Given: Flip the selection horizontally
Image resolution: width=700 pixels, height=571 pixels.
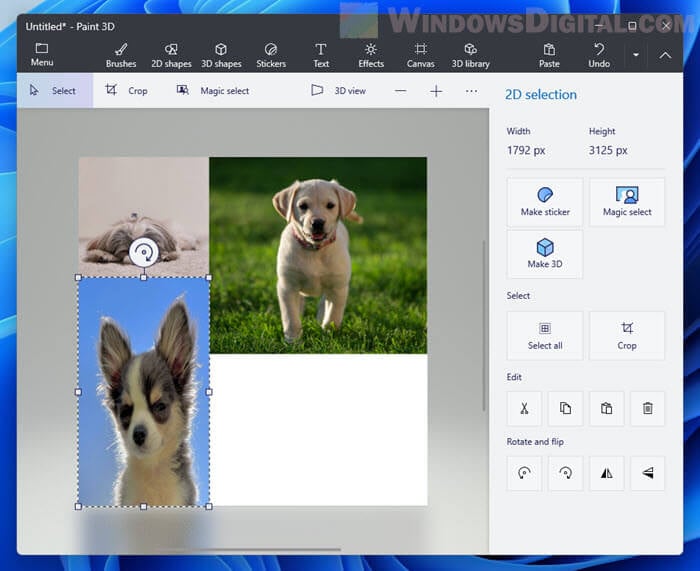Looking at the screenshot, I should click(x=606, y=473).
